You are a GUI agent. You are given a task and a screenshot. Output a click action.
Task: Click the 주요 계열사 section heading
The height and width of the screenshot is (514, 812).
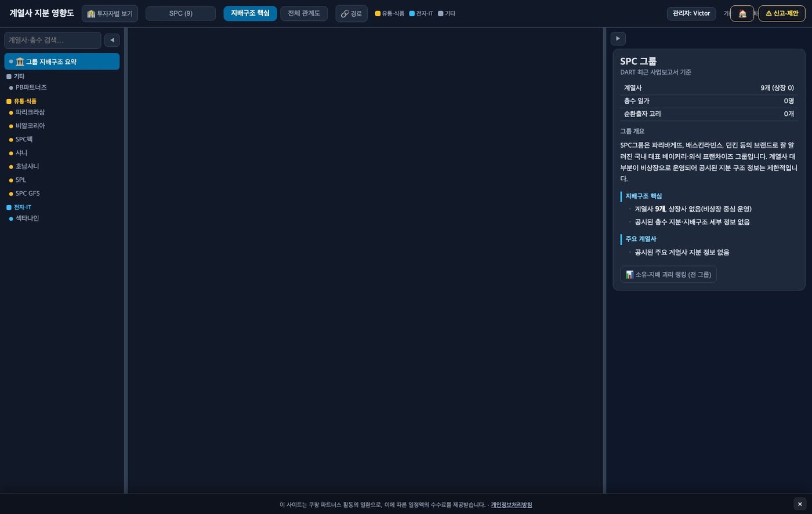(640, 239)
